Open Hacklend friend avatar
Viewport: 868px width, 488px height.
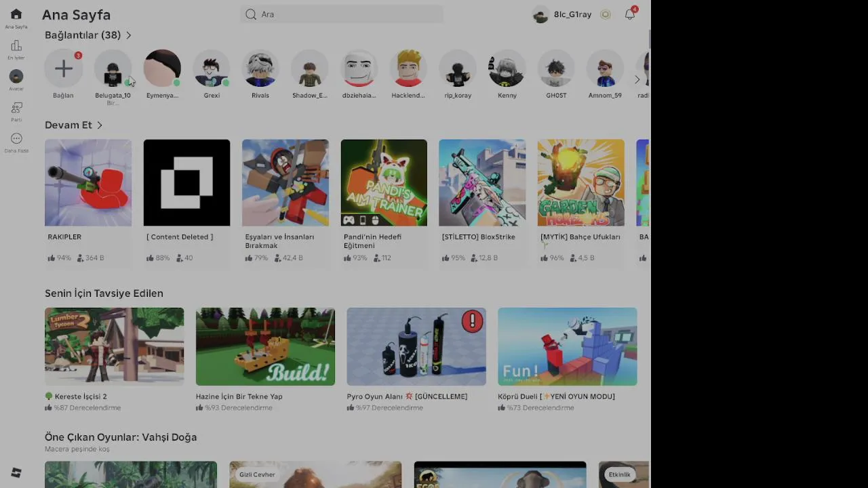coord(408,68)
